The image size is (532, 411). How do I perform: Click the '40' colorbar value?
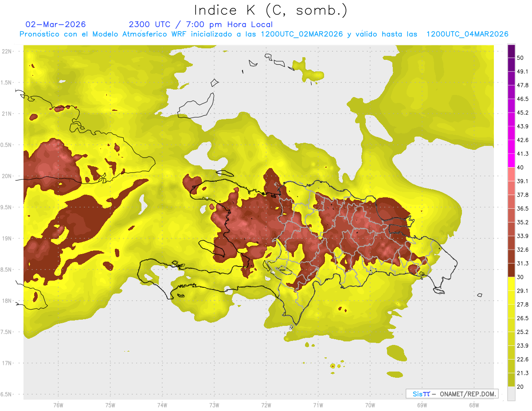[x=521, y=168]
